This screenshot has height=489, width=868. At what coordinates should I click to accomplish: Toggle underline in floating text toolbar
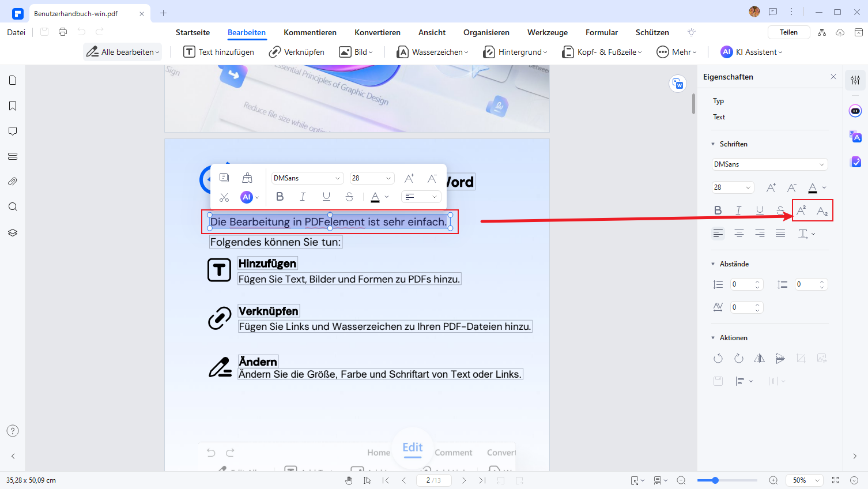point(326,197)
